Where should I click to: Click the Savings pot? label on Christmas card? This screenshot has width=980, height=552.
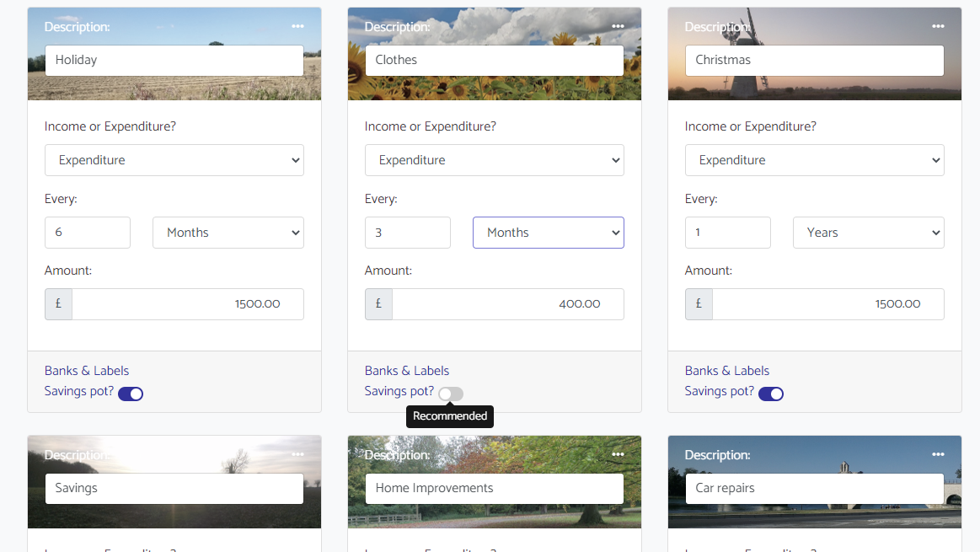click(720, 391)
